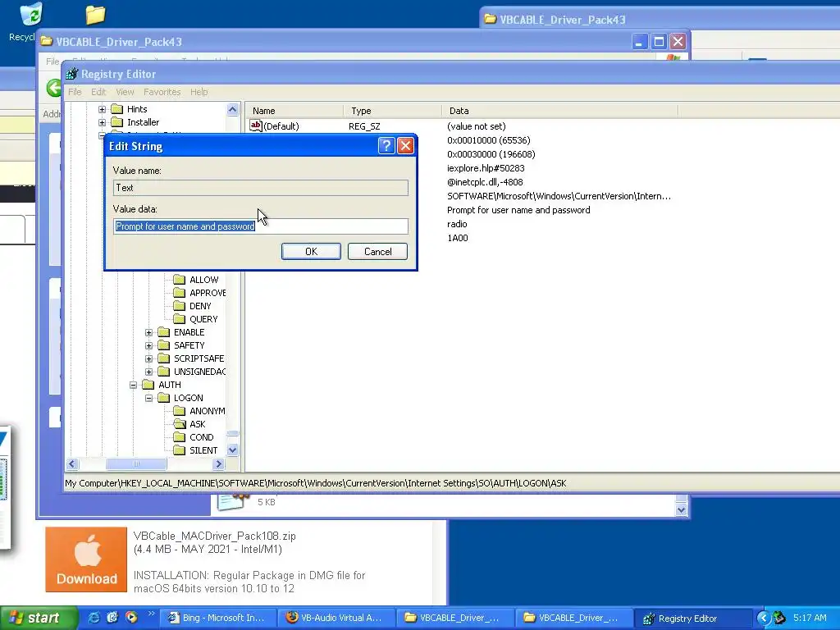Click the Value data text field

click(261, 226)
